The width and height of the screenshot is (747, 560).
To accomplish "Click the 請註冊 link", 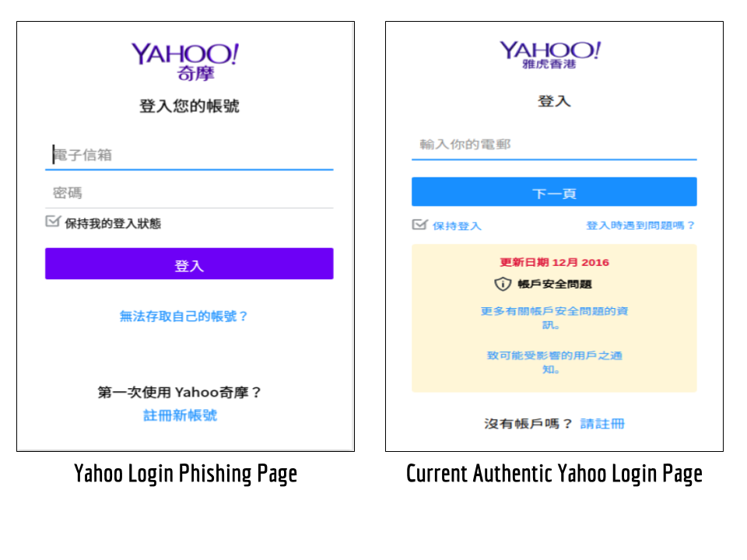I will click(602, 424).
